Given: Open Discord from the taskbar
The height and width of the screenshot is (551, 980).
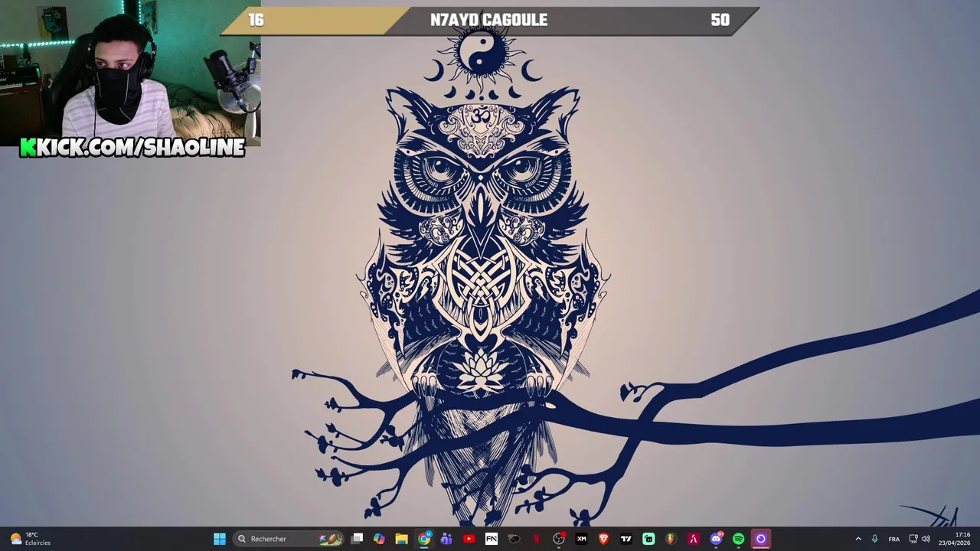Looking at the screenshot, I should [716, 539].
